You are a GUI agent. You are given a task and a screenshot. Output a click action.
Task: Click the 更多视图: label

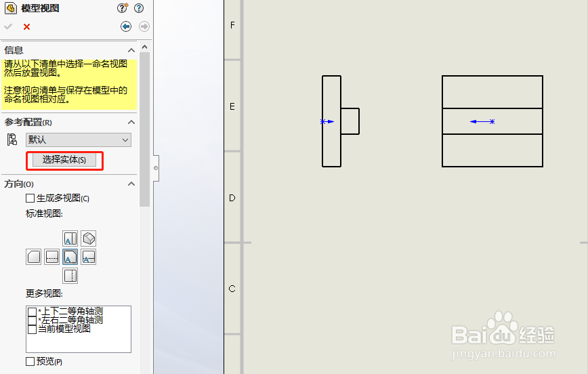pyautogui.click(x=44, y=293)
